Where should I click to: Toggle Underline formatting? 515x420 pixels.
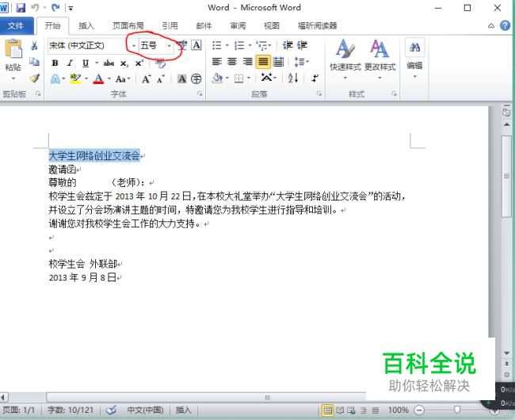pyautogui.click(x=86, y=63)
